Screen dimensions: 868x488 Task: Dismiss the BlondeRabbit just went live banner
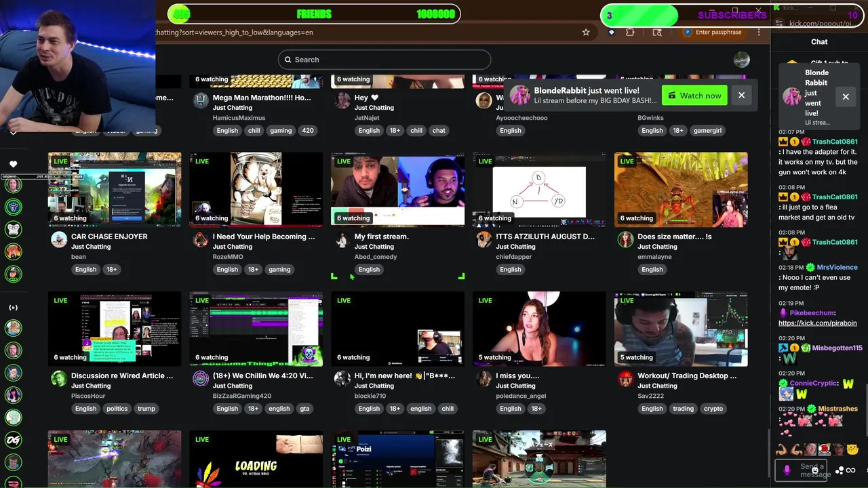click(x=741, y=96)
